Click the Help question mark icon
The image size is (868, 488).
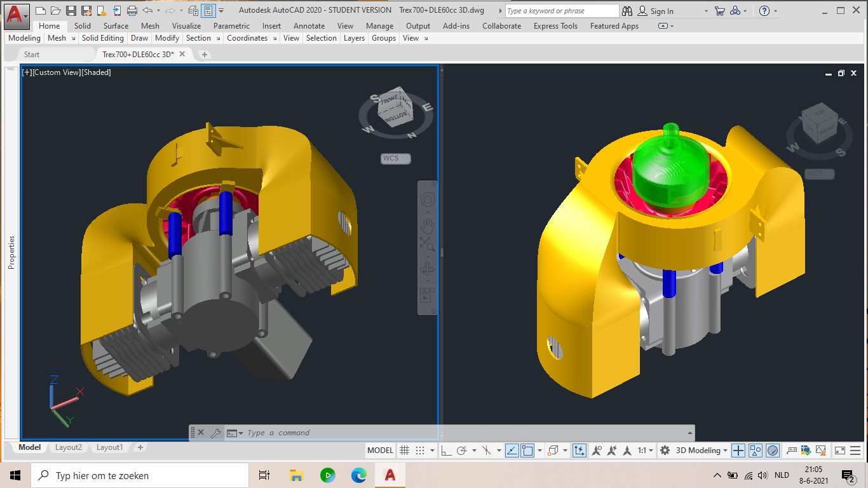pyautogui.click(x=764, y=11)
